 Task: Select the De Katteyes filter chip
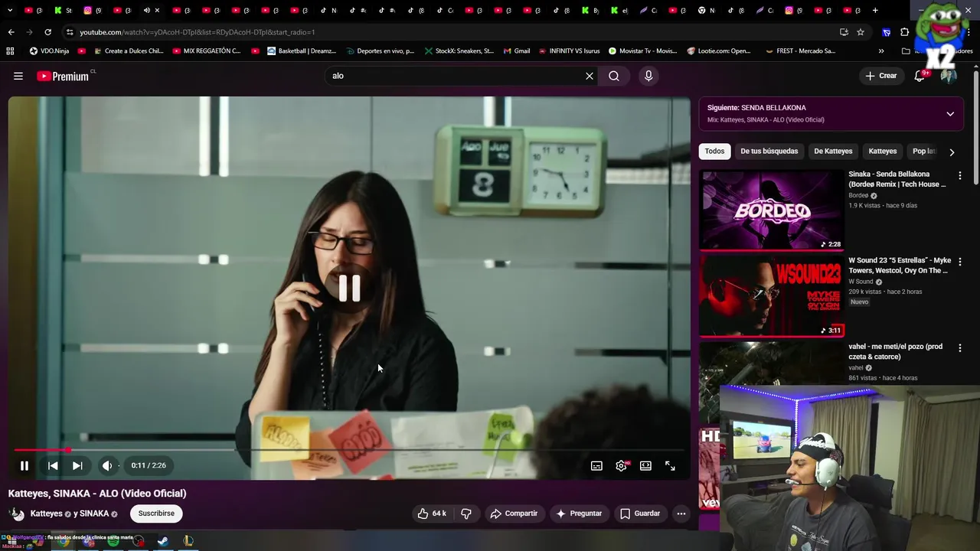pyautogui.click(x=833, y=152)
